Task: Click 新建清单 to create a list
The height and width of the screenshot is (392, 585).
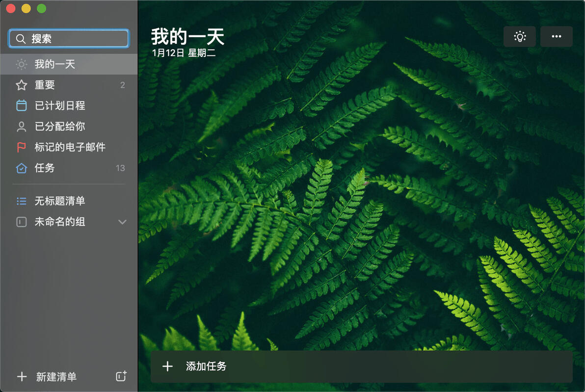Action: 56,377
